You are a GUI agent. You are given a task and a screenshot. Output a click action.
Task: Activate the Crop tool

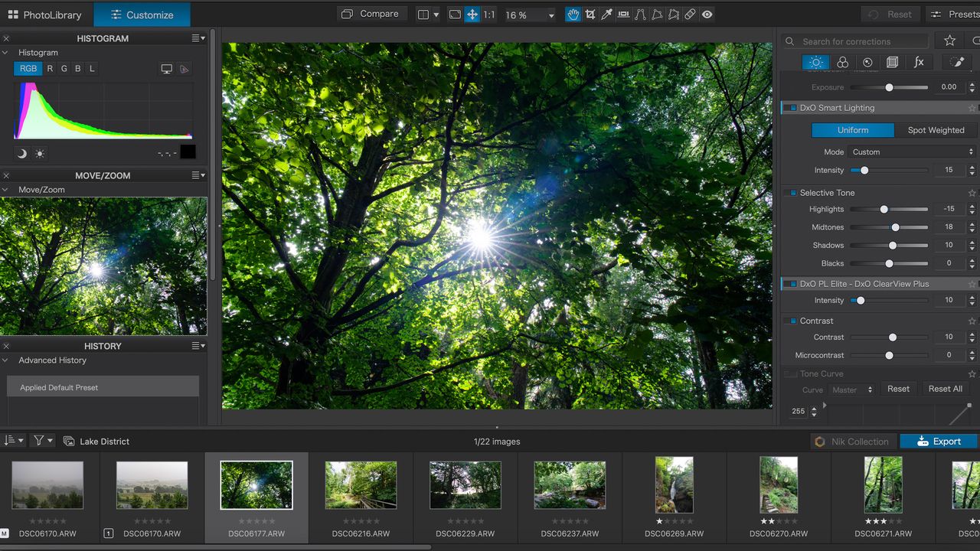coord(590,15)
